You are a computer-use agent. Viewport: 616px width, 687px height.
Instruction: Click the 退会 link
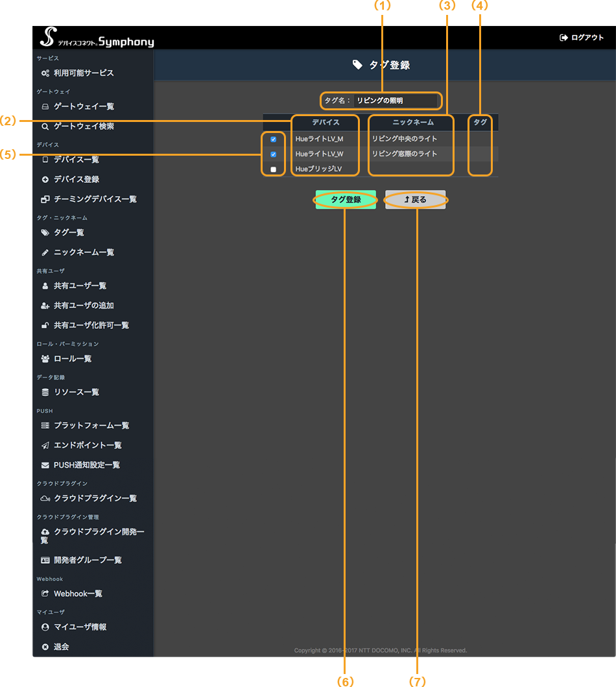pos(62,647)
